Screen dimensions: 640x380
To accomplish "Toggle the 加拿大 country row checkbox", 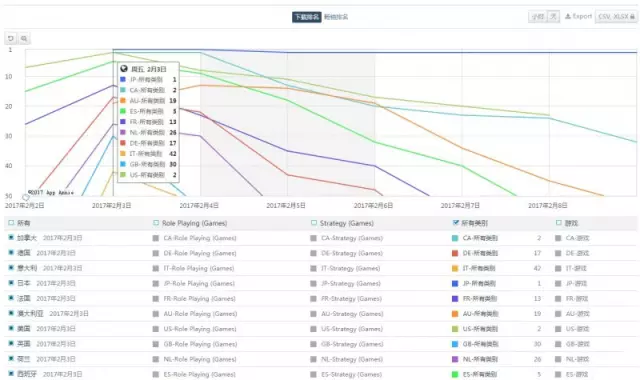I will pyautogui.click(x=11, y=237).
